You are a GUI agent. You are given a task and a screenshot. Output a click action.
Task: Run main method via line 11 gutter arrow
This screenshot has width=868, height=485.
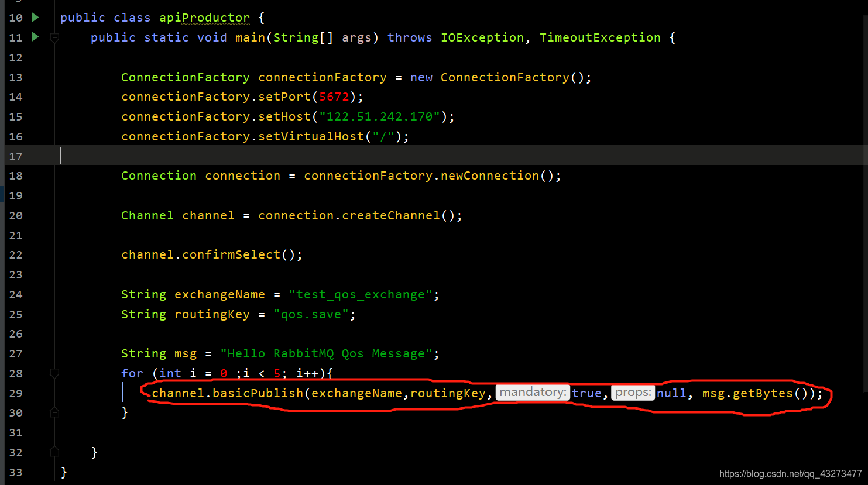pos(35,37)
